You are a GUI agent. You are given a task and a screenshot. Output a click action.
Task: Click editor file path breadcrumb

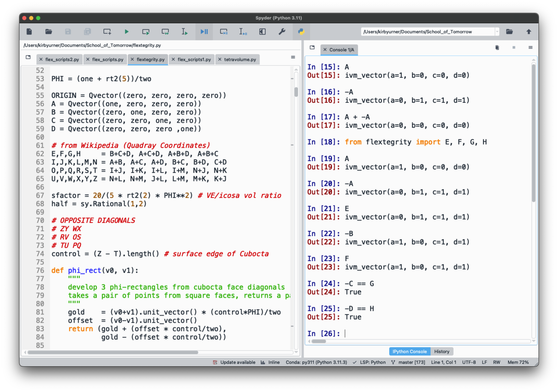92,45
